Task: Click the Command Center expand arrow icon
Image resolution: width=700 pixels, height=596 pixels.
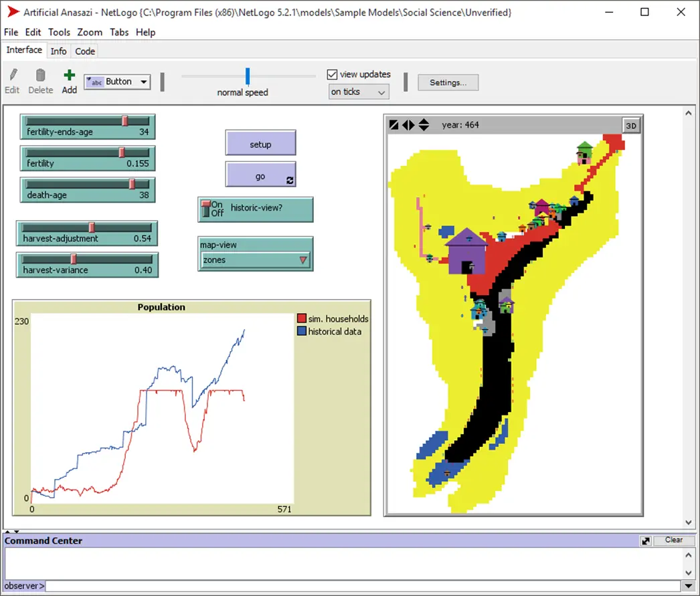Action: 646,540
